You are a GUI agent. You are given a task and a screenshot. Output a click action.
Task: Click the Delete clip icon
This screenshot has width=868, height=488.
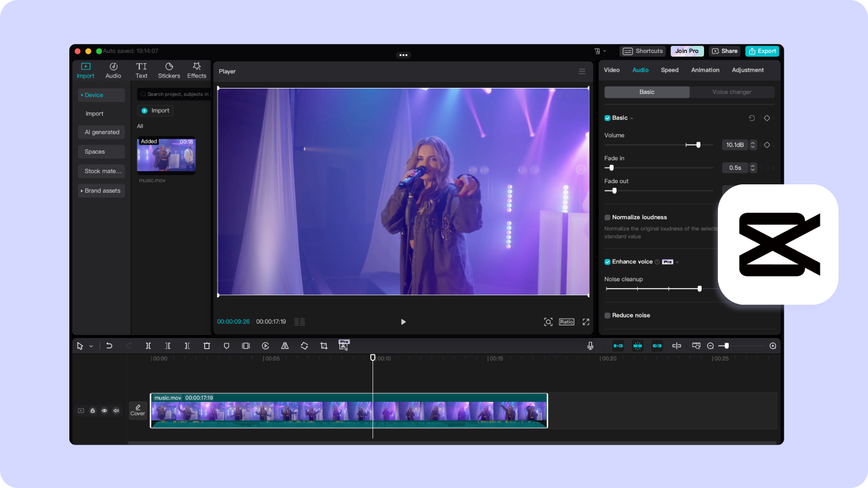click(207, 346)
